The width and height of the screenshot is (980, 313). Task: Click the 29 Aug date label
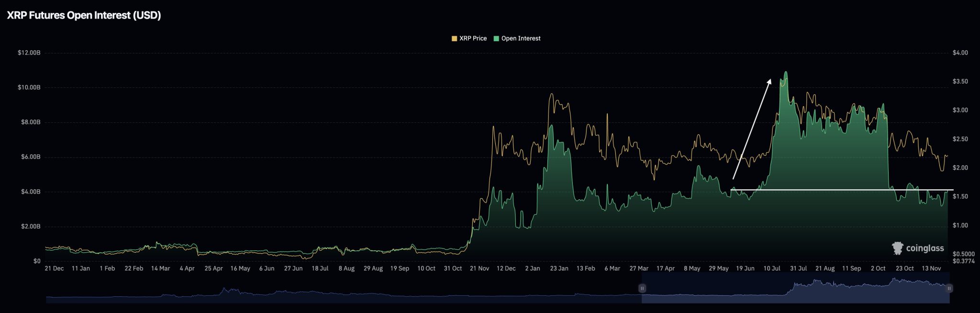(373, 269)
